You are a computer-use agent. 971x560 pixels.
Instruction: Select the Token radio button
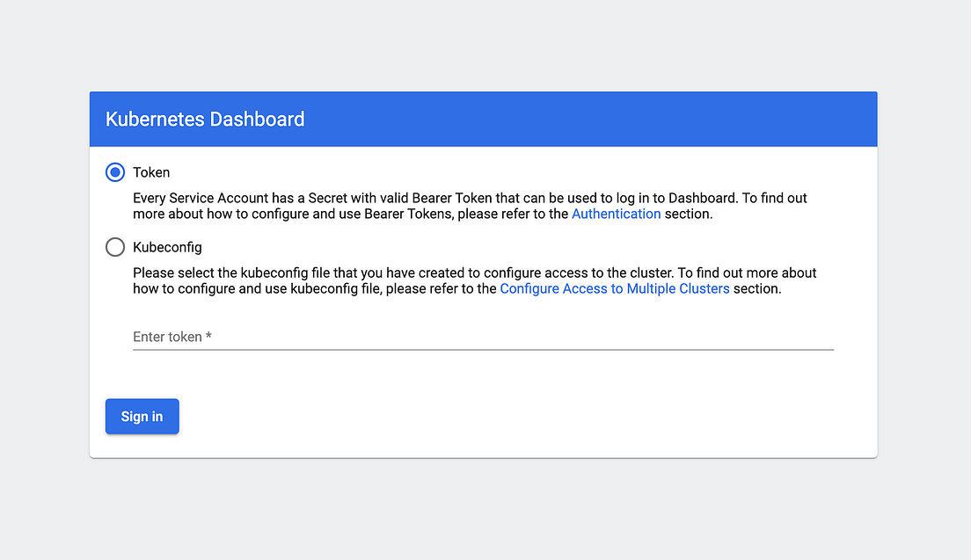tap(115, 172)
